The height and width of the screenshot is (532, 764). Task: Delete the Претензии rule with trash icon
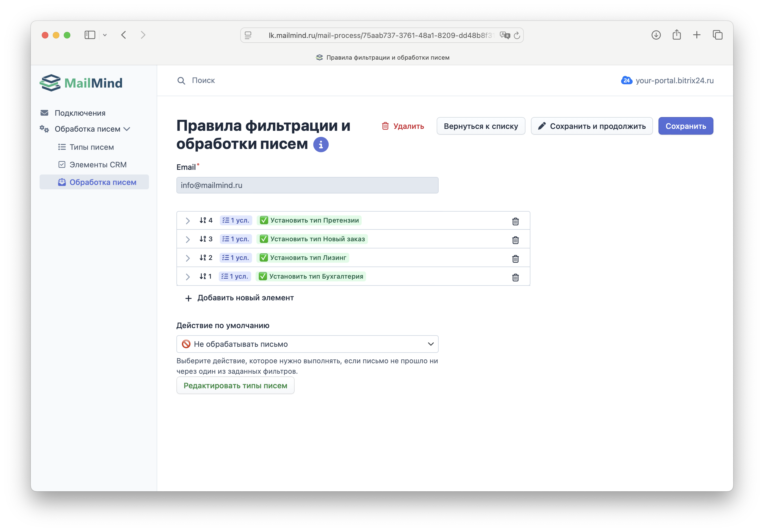[x=515, y=221]
